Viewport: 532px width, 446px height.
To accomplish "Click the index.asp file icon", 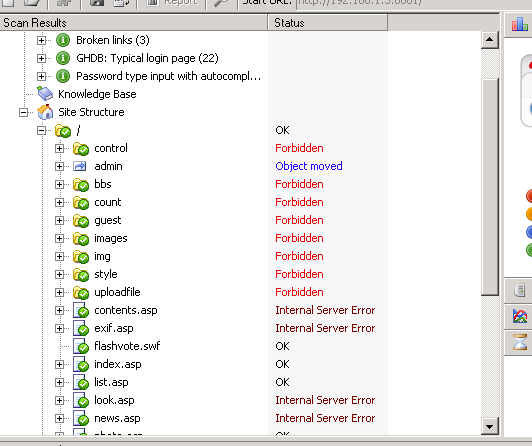I will tap(81, 364).
